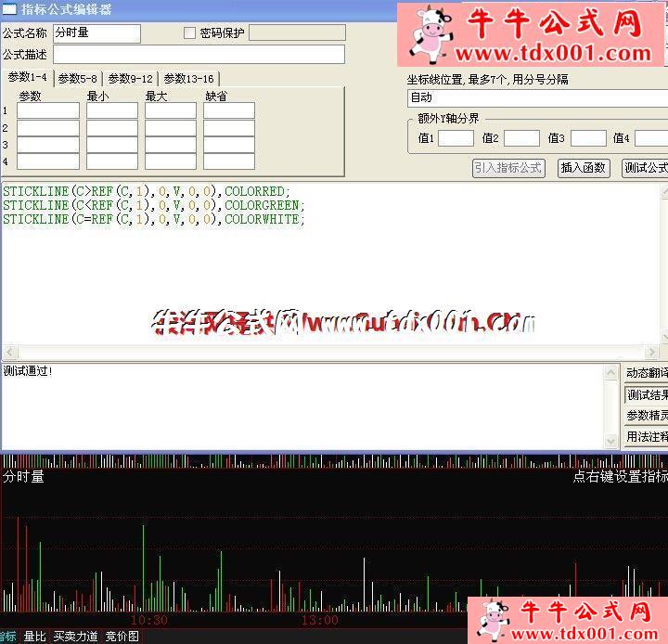Switch to the 参数9-12 tab

[x=131, y=79]
